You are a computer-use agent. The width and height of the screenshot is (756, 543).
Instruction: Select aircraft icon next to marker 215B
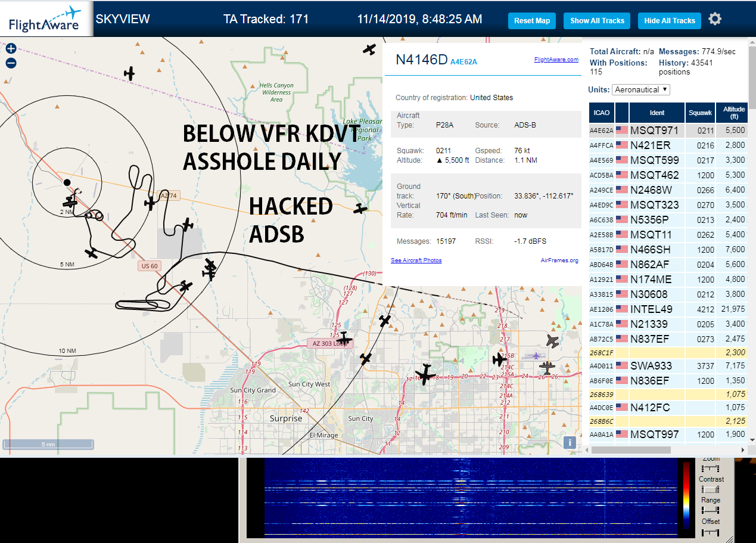click(499, 359)
